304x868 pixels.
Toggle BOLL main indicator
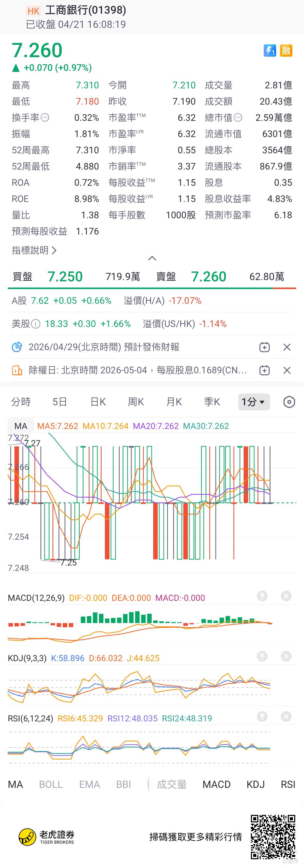(51, 785)
